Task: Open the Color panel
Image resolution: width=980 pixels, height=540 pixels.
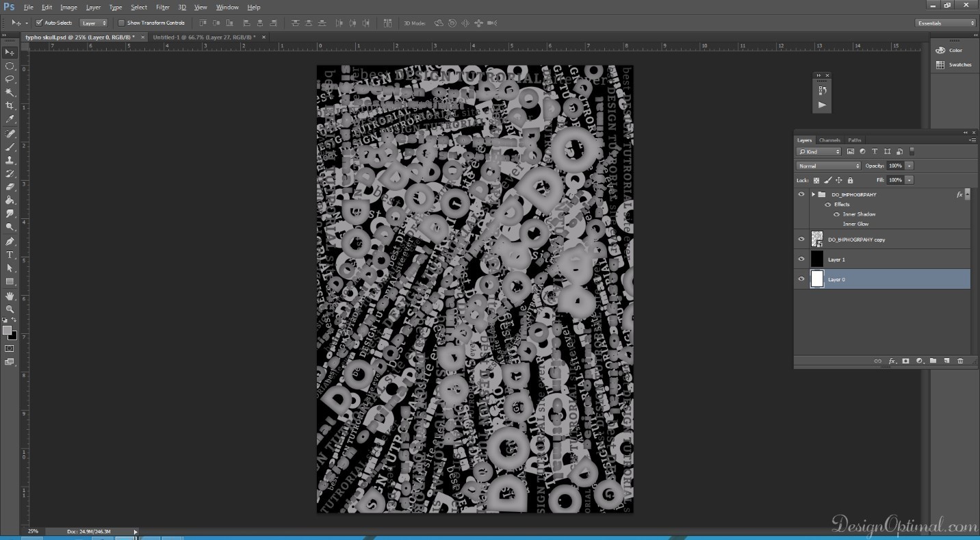Action: (x=949, y=50)
